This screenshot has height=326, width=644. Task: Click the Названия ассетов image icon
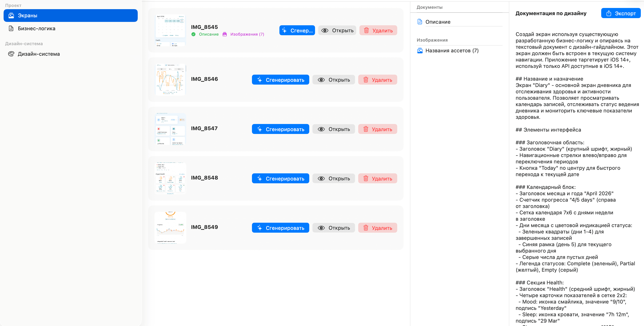pos(420,51)
